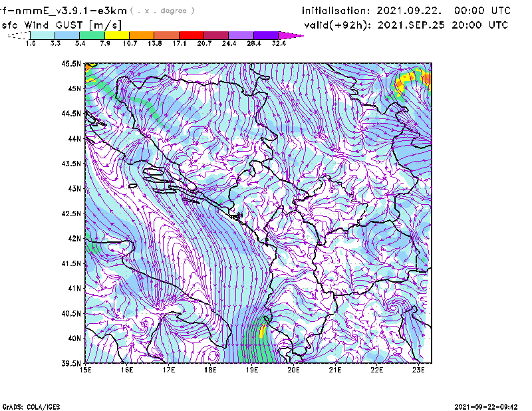The height and width of the screenshot is (411, 532).
Task: Click the 41.5N latitude label
Action: (71, 263)
